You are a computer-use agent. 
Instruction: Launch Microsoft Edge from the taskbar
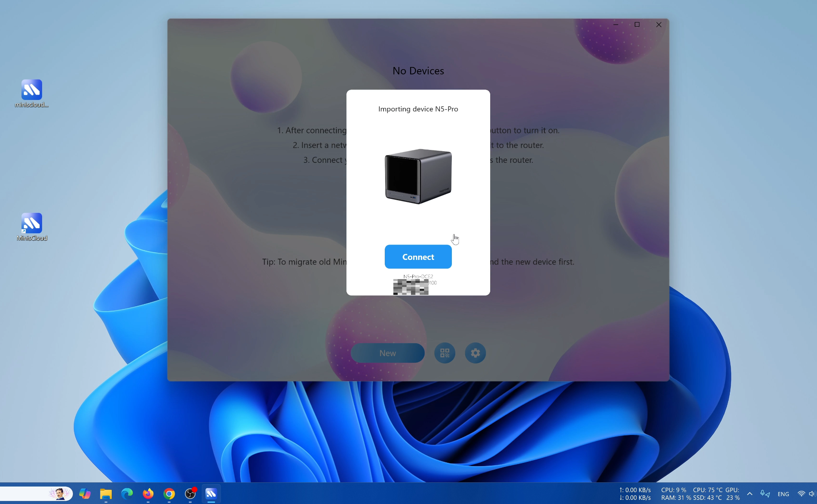tap(127, 494)
